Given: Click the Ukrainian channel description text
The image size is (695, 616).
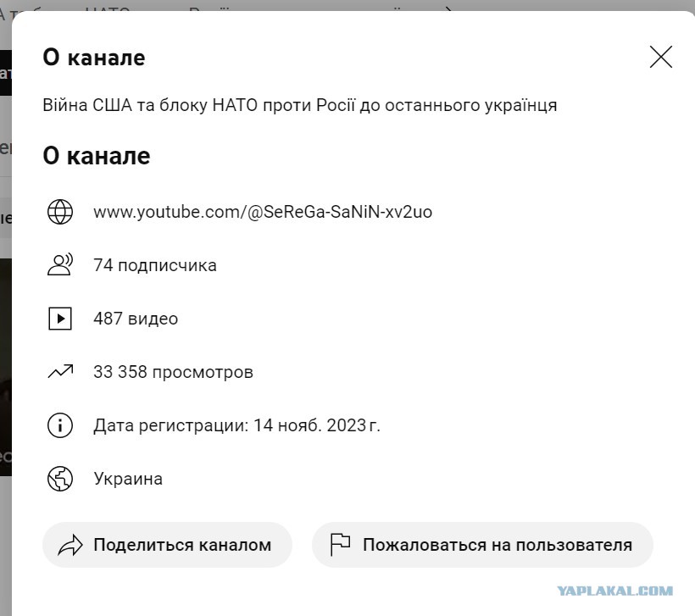Looking at the screenshot, I should [x=300, y=105].
